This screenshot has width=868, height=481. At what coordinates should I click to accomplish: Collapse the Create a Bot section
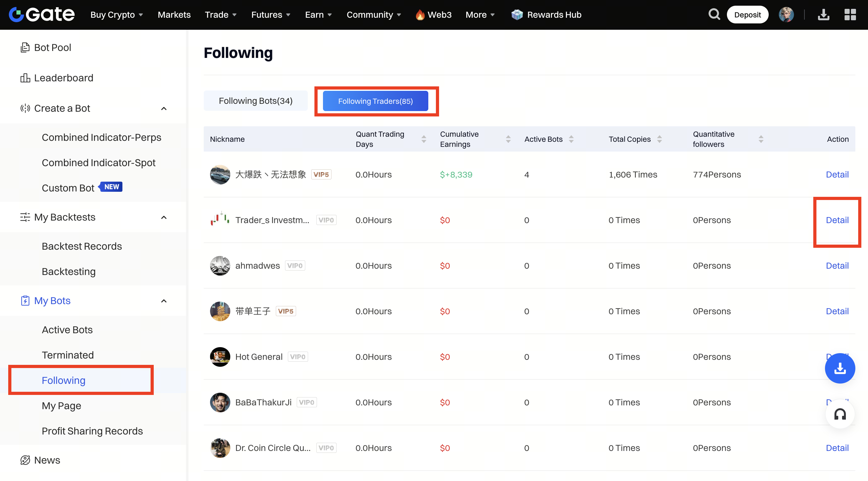coord(164,108)
